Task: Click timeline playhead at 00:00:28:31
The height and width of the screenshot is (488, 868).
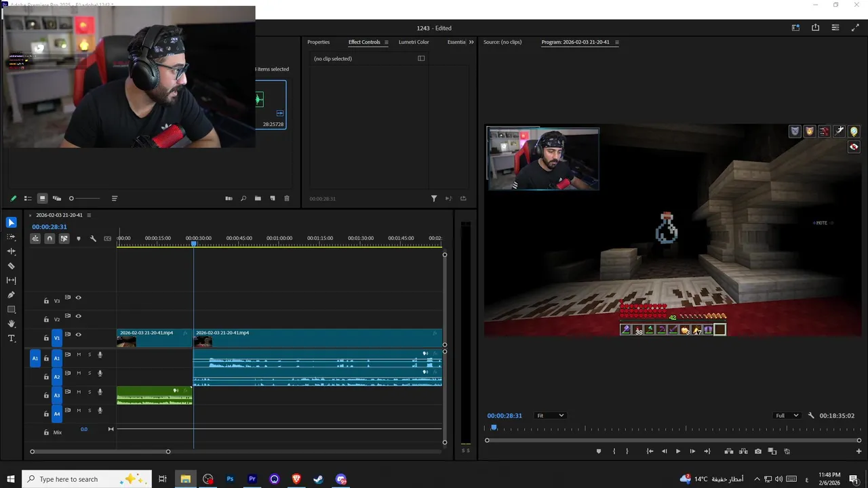Action: coord(193,244)
